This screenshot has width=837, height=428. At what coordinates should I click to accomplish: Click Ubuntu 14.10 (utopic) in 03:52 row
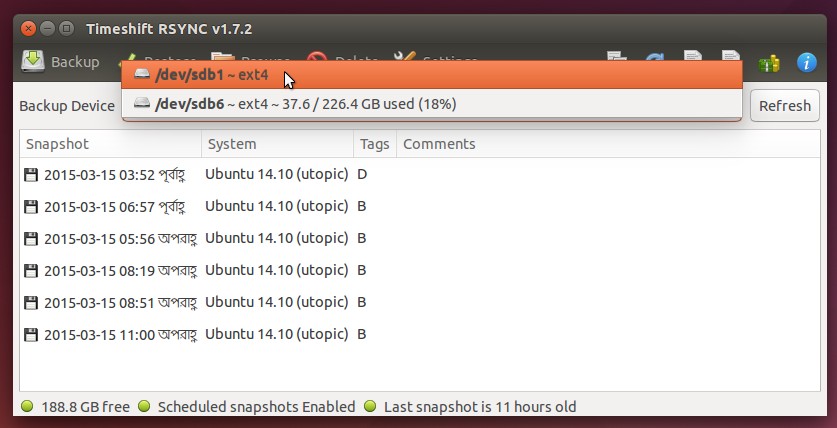277,175
